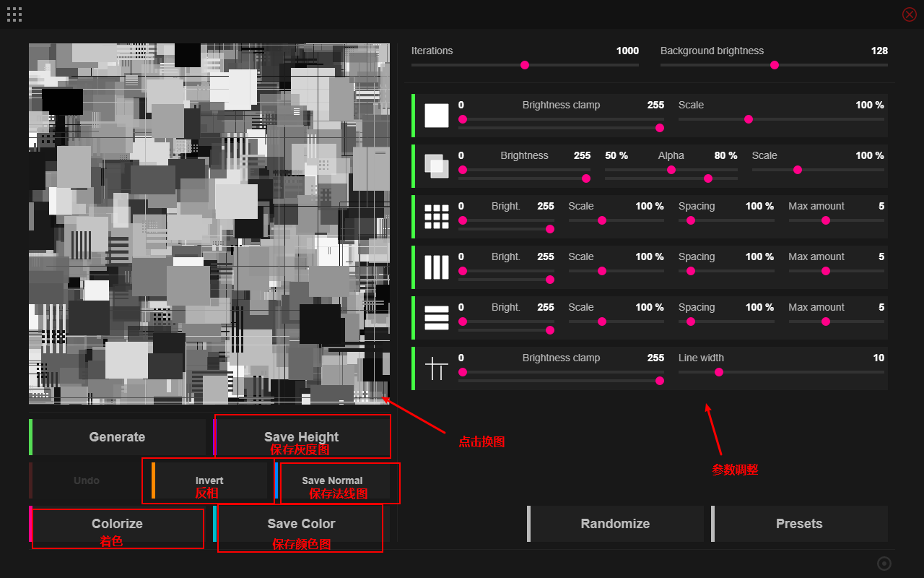Click the Save Color button

301,524
